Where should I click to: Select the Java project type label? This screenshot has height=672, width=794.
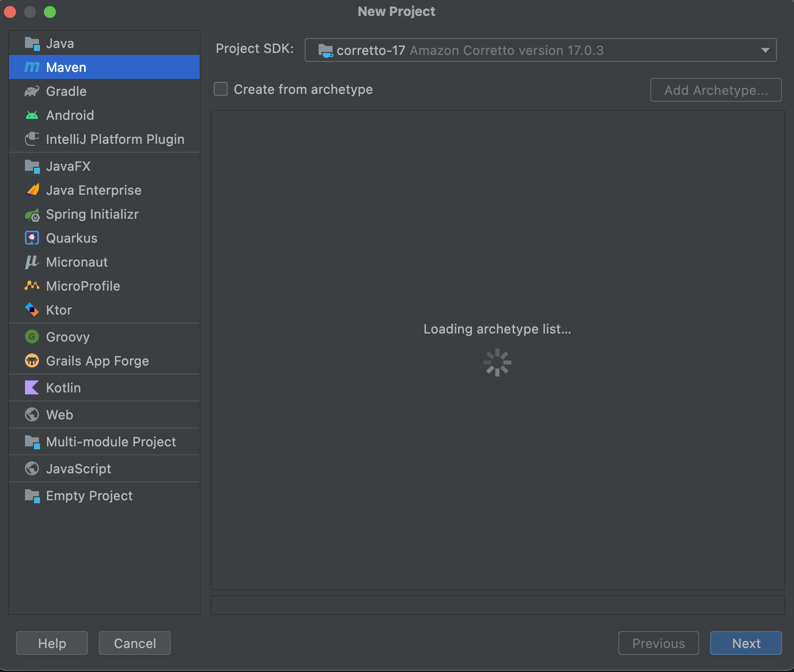(x=60, y=43)
